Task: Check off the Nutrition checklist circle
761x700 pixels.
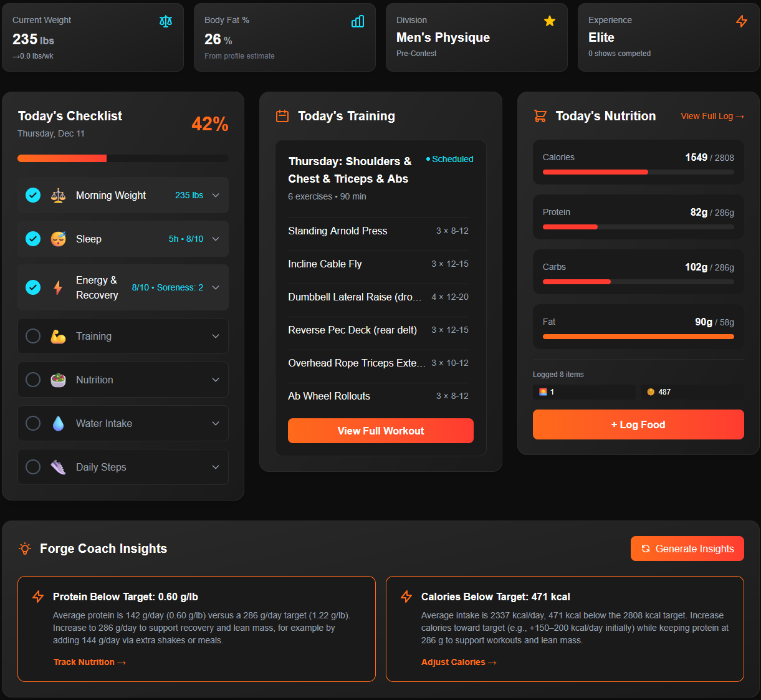Action: tap(32, 380)
